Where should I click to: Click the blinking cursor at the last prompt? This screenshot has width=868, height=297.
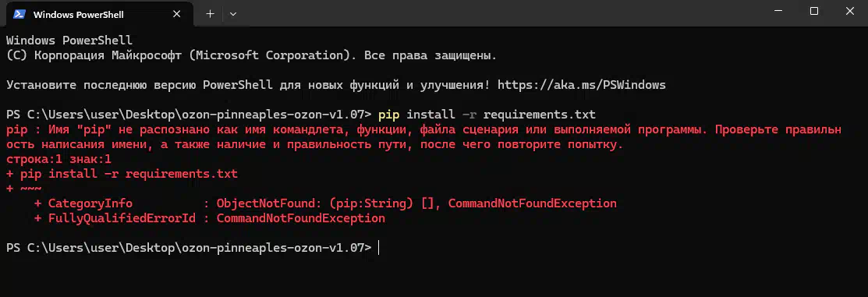point(379,248)
